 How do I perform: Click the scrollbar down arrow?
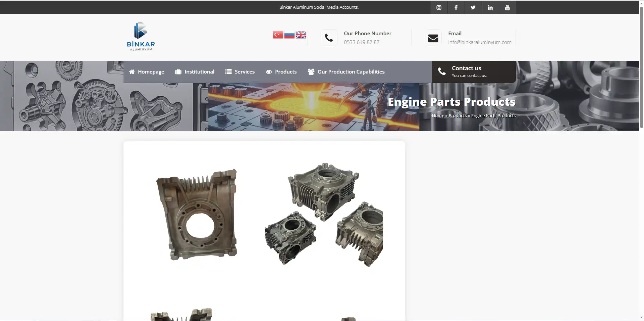coord(641,318)
